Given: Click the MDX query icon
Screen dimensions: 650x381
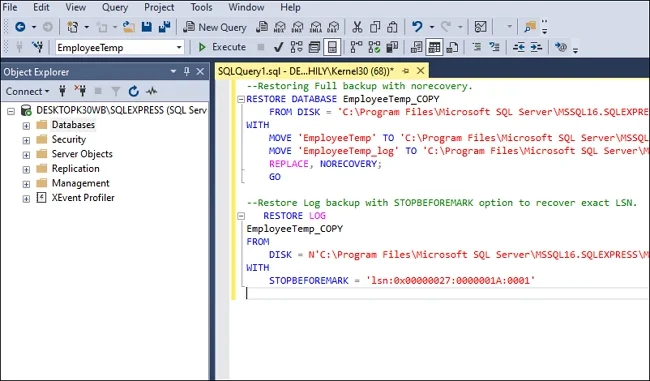Looking at the screenshot, I should 280,27.
